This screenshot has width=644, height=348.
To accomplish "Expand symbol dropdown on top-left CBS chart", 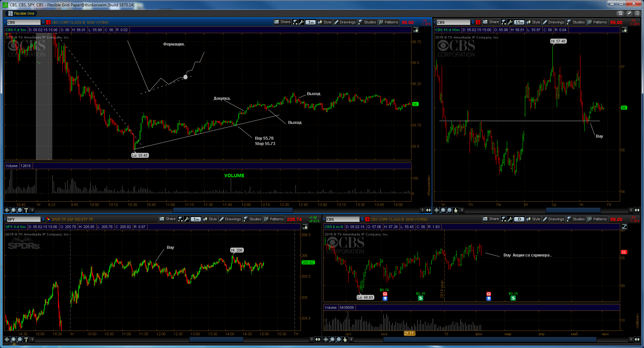I will [x=43, y=22].
